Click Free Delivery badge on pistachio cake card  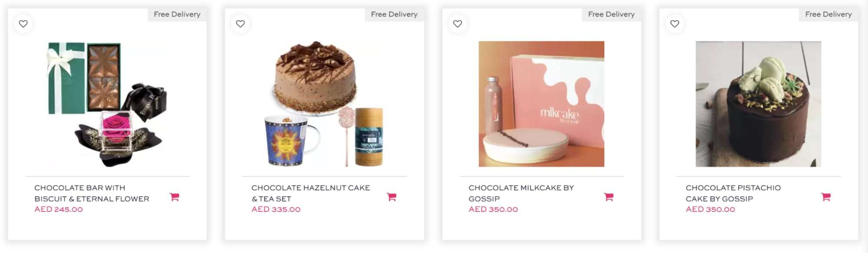tap(828, 14)
